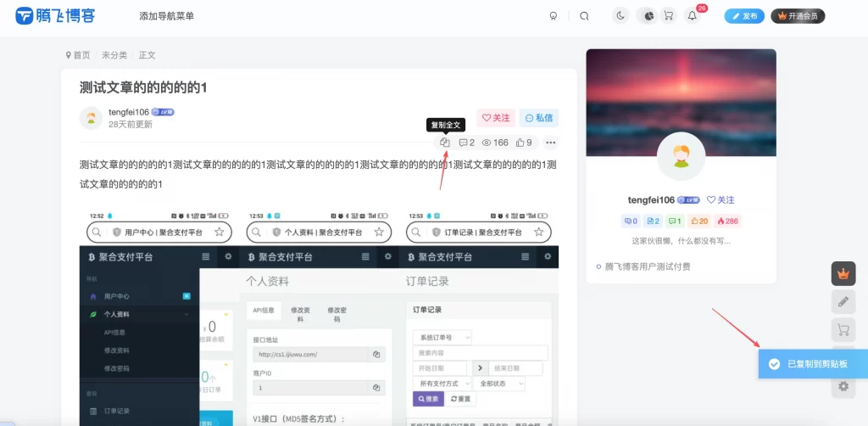Click the eye views counter showing 166

(495, 143)
